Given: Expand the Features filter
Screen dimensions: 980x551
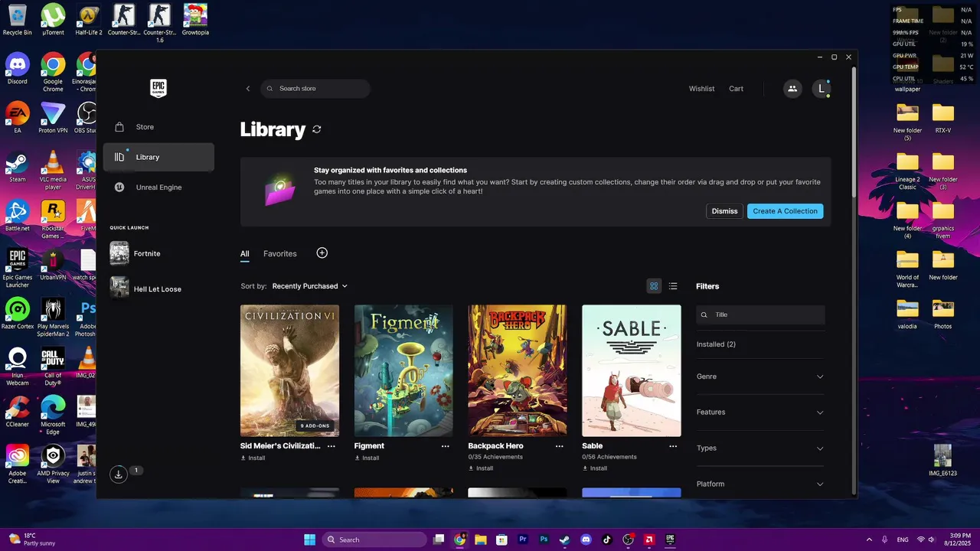Looking at the screenshot, I should click(x=760, y=412).
